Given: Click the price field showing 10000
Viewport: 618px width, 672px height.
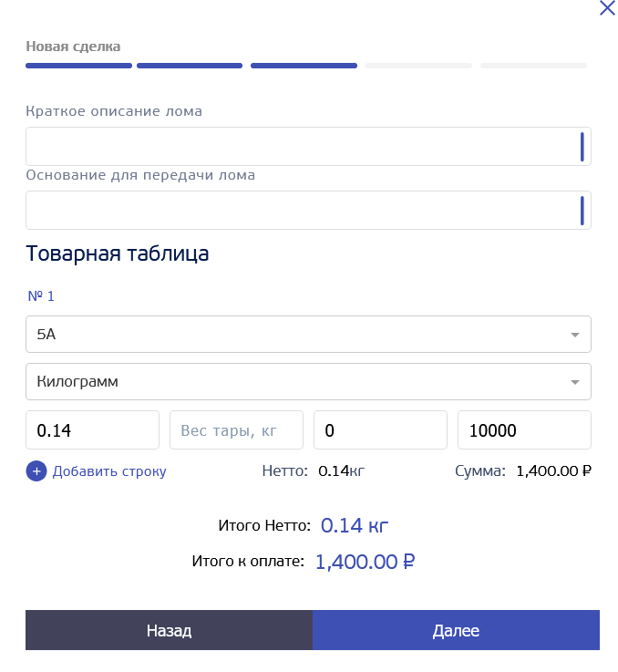Looking at the screenshot, I should click(x=524, y=430).
